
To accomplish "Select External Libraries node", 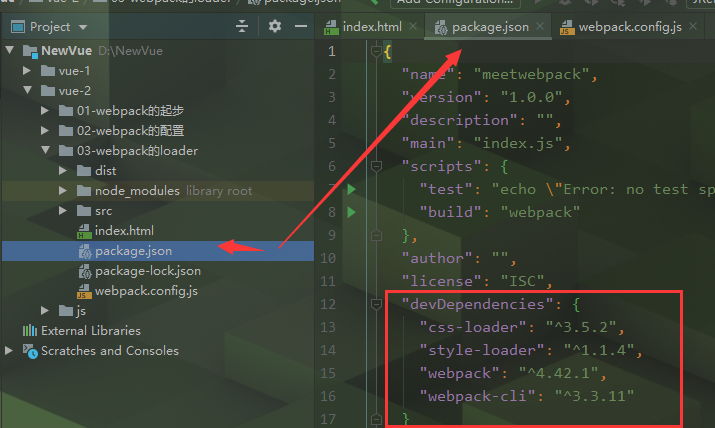I will tap(158, 330).
